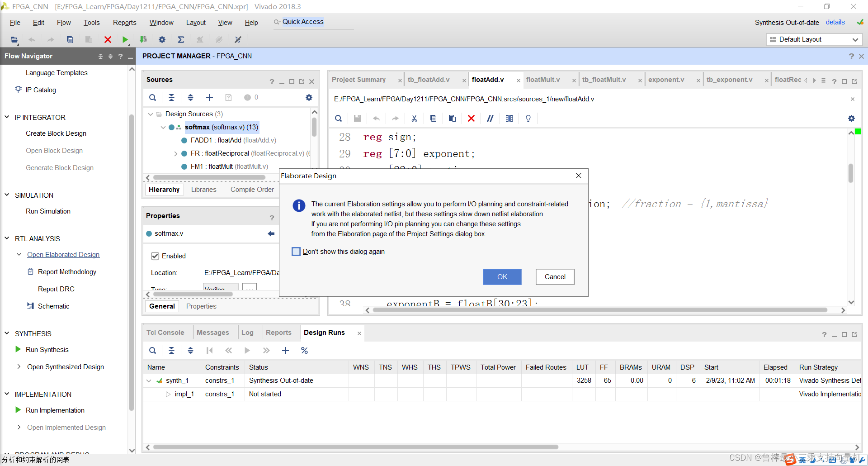The width and height of the screenshot is (868, 466).
Task: Open editor settings gear icon
Action: 851,119
